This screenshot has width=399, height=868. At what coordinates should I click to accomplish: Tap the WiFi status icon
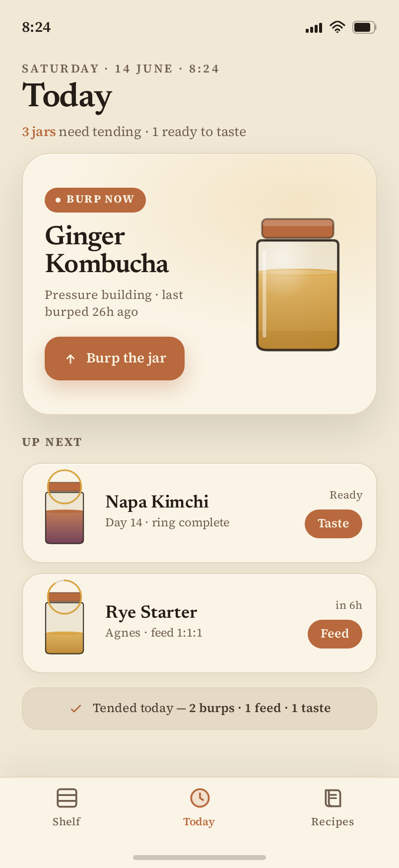[x=337, y=27]
